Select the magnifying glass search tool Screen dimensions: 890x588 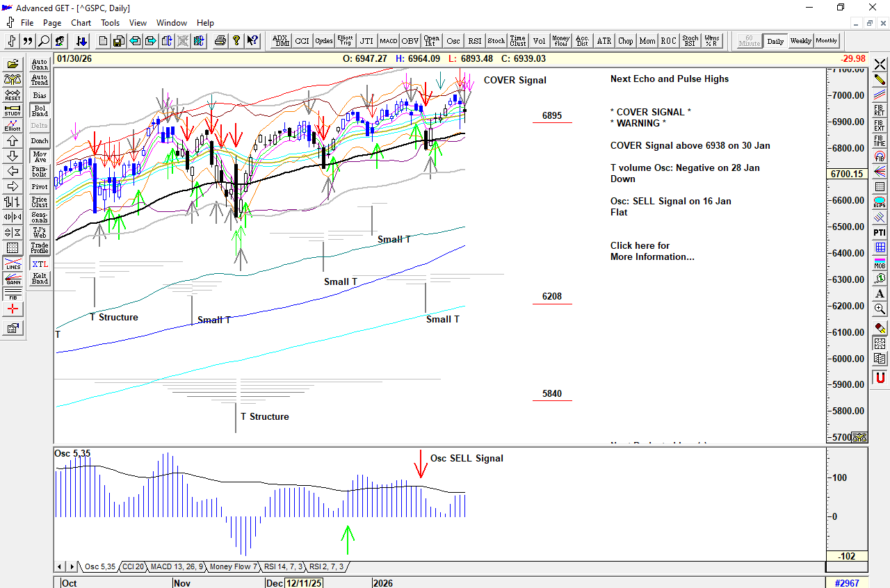coord(44,41)
